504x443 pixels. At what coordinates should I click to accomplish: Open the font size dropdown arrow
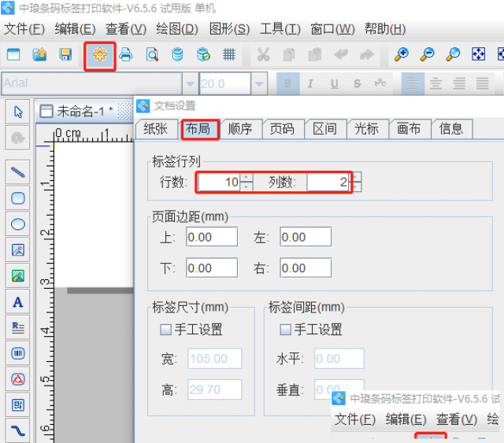[x=259, y=84]
